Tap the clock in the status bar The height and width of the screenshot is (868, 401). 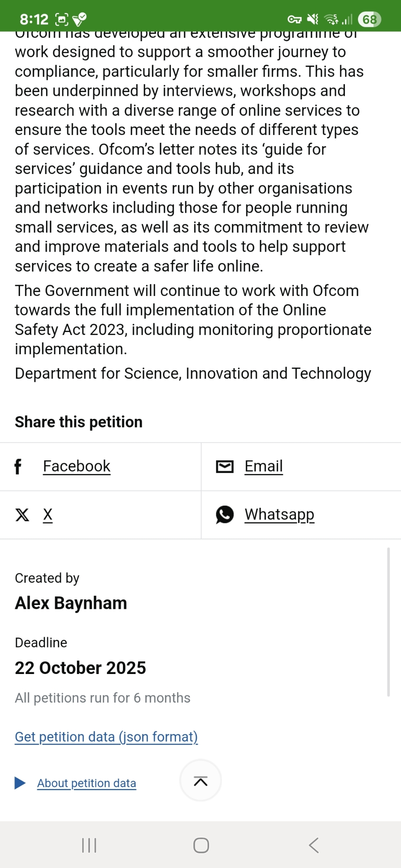tap(34, 20)
